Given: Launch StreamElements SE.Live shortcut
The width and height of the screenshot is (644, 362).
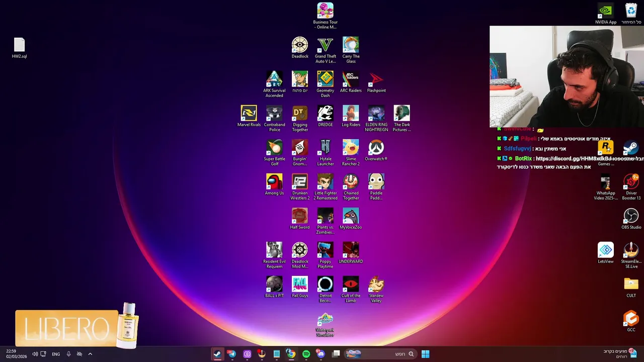Looking at the screenshot, I should pos(631,255).
